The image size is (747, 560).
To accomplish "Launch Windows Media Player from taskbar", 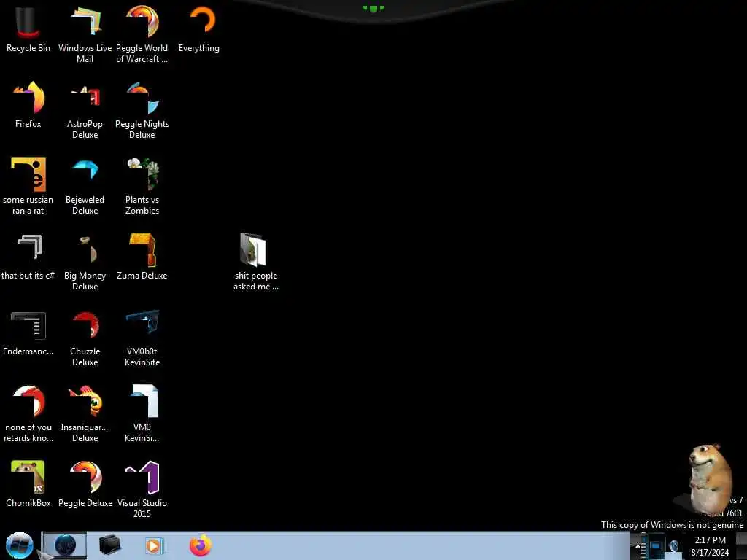I will [x=154, y=545].
